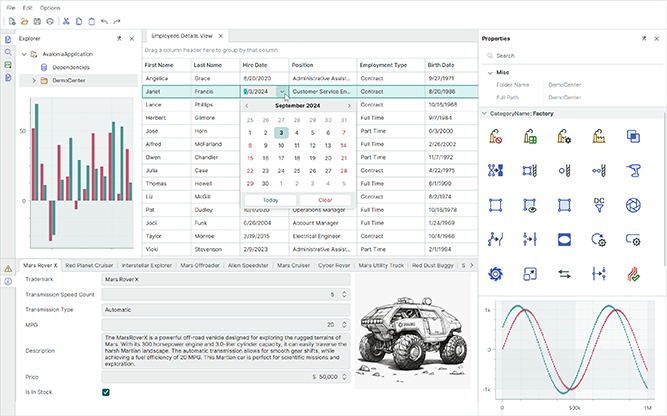The image size is (667, 416).
Task: Toggle the Is In Stock checkbox
Action: click(x=106, y=392)
